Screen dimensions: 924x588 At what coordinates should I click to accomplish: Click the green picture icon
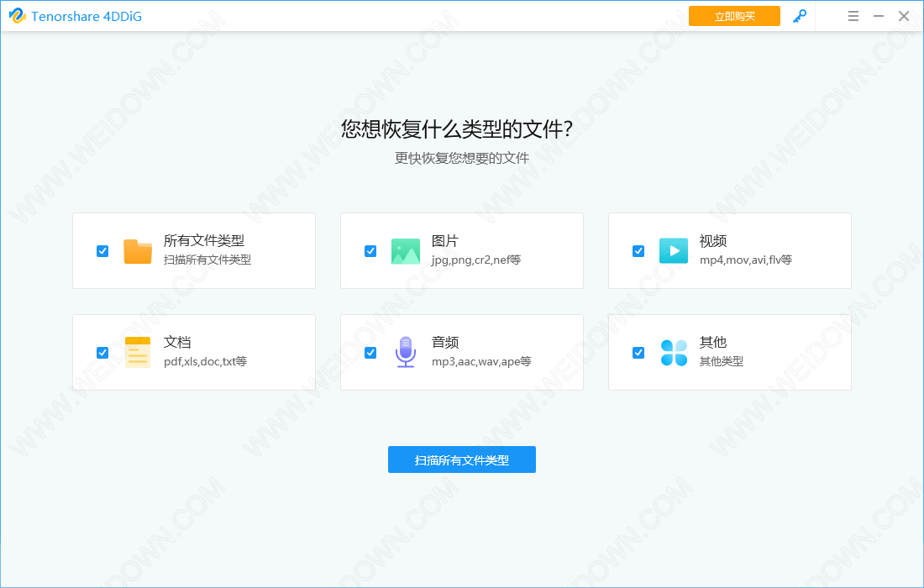(x=406, y=251)
